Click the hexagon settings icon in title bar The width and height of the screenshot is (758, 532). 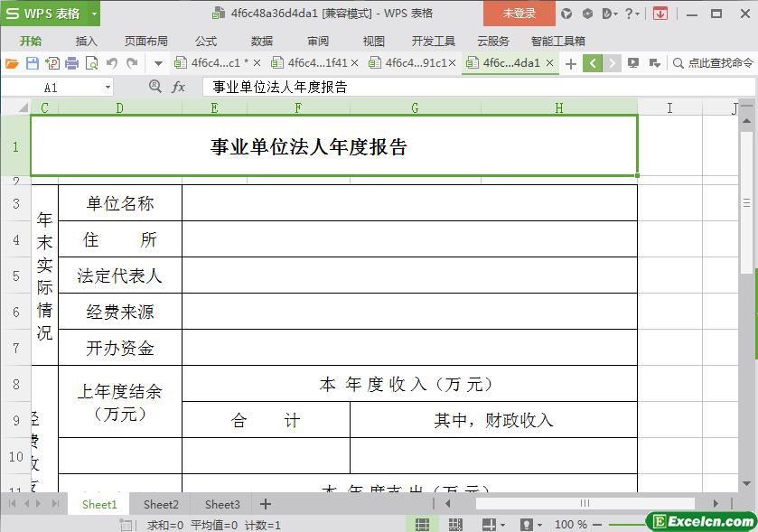[x=587, y=14]
